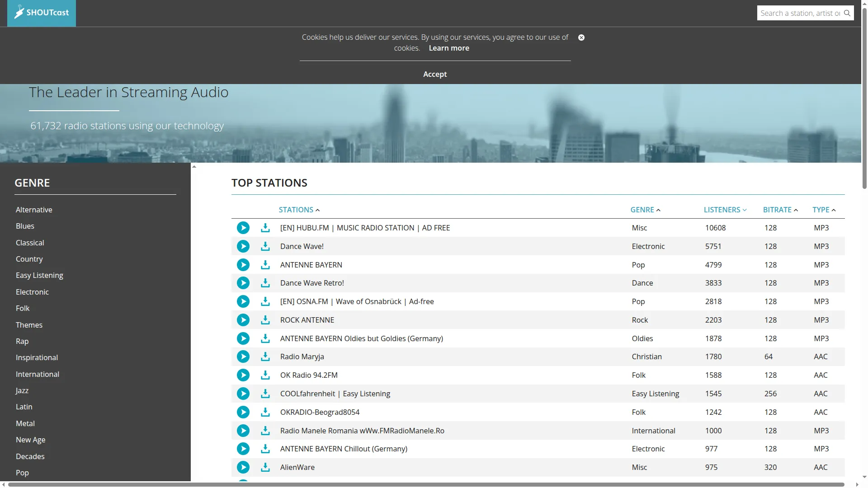Play COOLfahrenheit Easy Listening station
This screenshot has width=868, height=488.
coord(243,394)
